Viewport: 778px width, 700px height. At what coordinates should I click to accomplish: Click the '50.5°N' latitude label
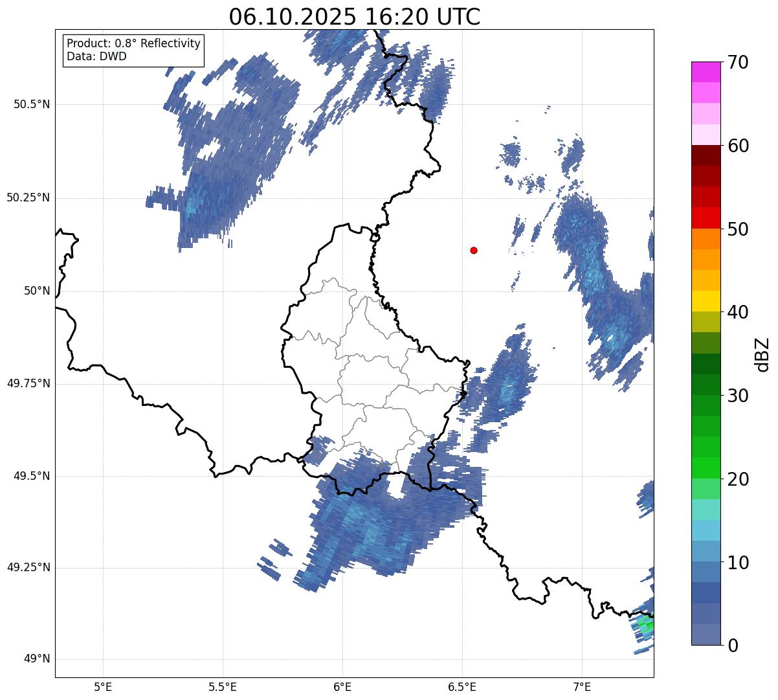pyautogui.click(x=32, y=104)
